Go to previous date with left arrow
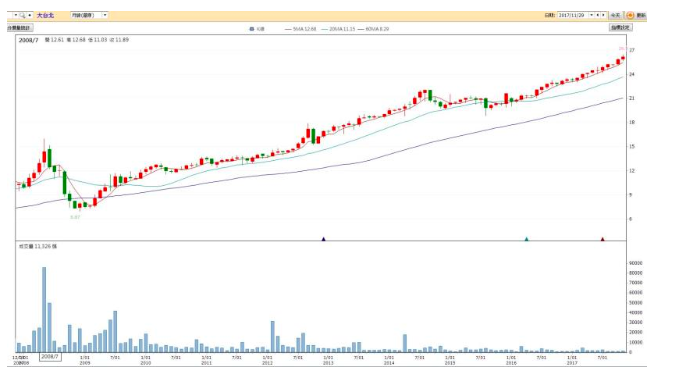 coord(598,15)
